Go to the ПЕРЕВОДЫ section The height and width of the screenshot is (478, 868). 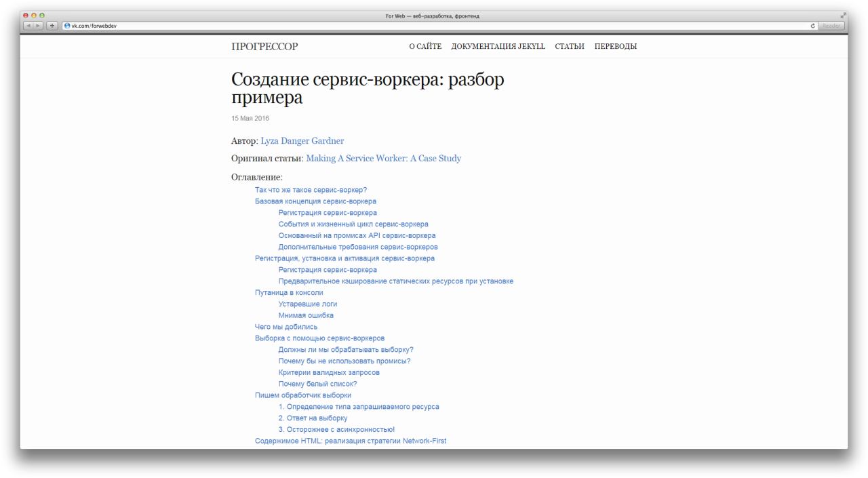(616, 47)
